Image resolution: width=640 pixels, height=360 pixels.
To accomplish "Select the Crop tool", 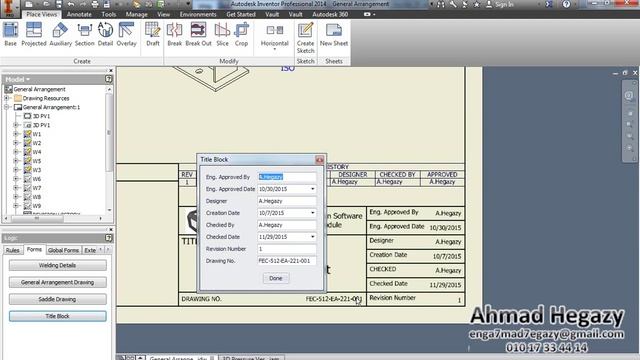I will click(x=241, y=34).
